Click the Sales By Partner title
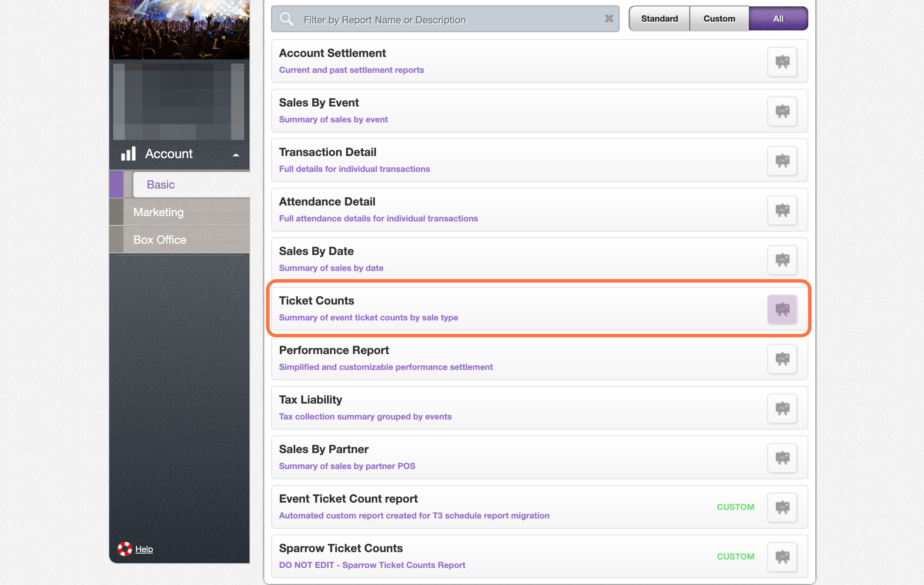The image size is (924, 585). tap(324, 449)
